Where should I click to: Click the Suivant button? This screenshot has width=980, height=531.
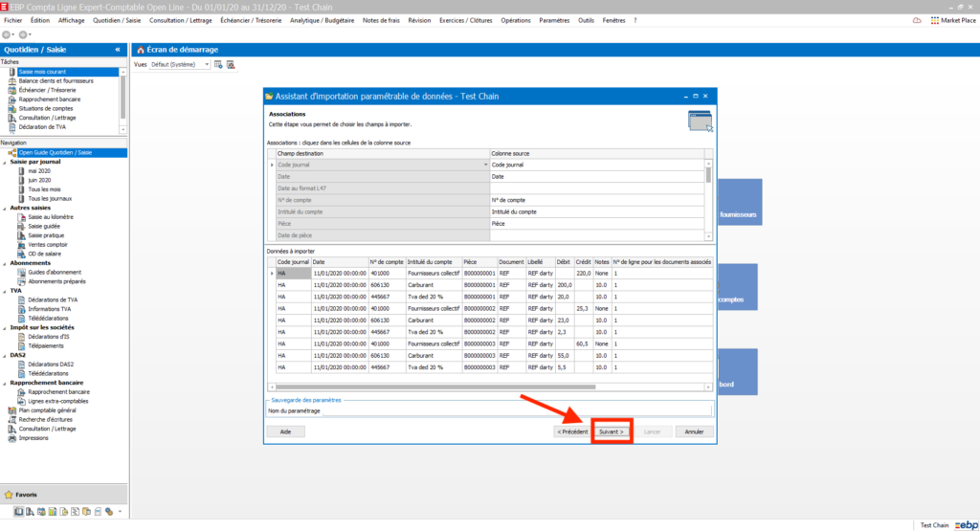tap(612, 431)
